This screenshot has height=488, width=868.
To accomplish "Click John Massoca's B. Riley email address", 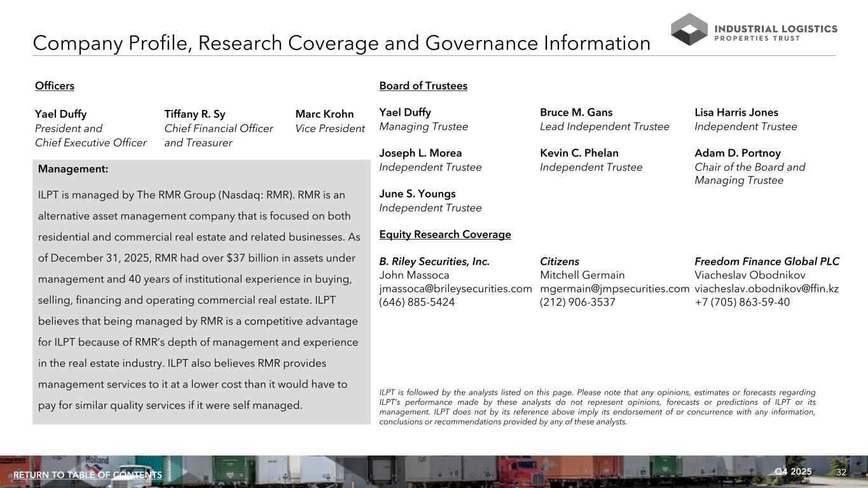I will [455, 288].
